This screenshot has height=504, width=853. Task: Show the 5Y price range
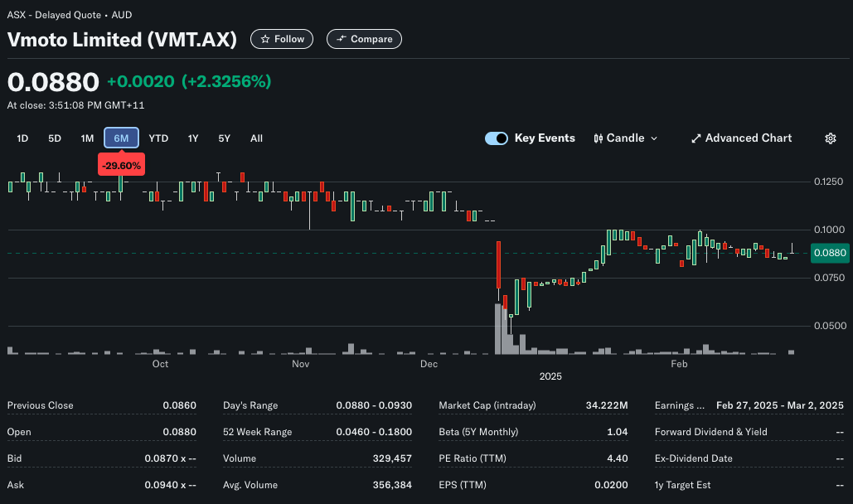click(x=224, y=138)
